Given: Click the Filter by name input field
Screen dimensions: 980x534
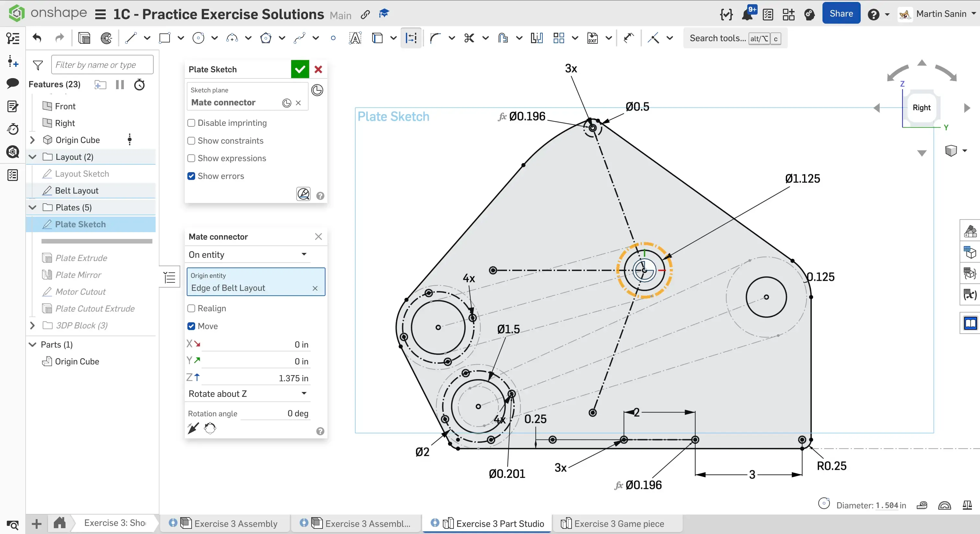Looking at the screenshot, I should pos(102,65).
